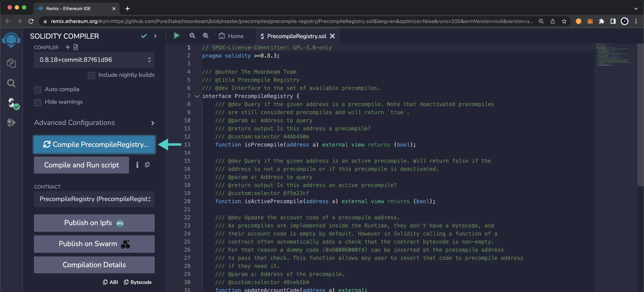Click the pragma solidity line of code

(240, 55)
